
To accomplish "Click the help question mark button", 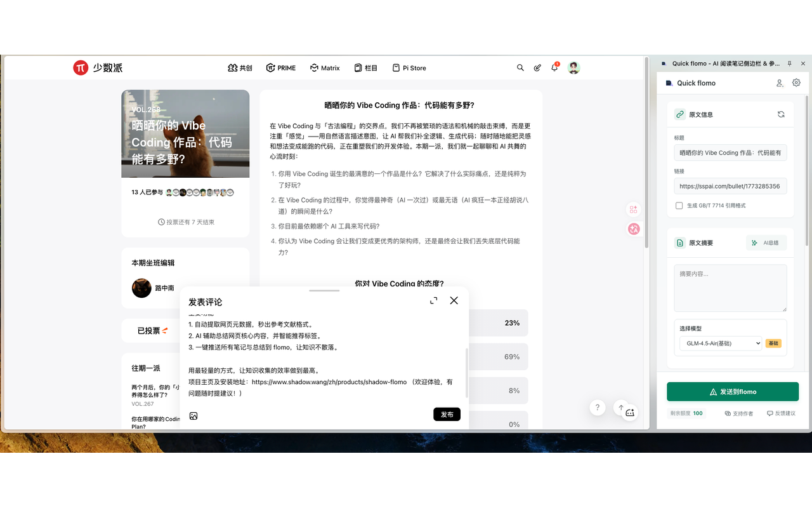I will [597, 408].
